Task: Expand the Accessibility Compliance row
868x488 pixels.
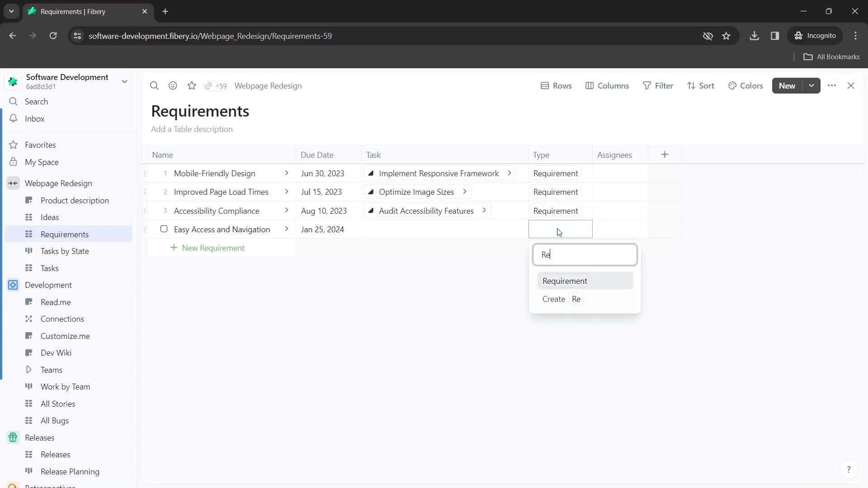Action: pyautogui.click(x=288, y=210)
